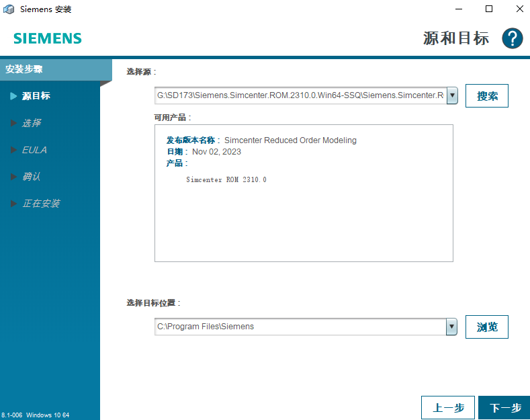Image resolution: width=530 pixels, height=420 pixels.
Task: Maximize the Siemens installer window
Action: pos(489,9)
